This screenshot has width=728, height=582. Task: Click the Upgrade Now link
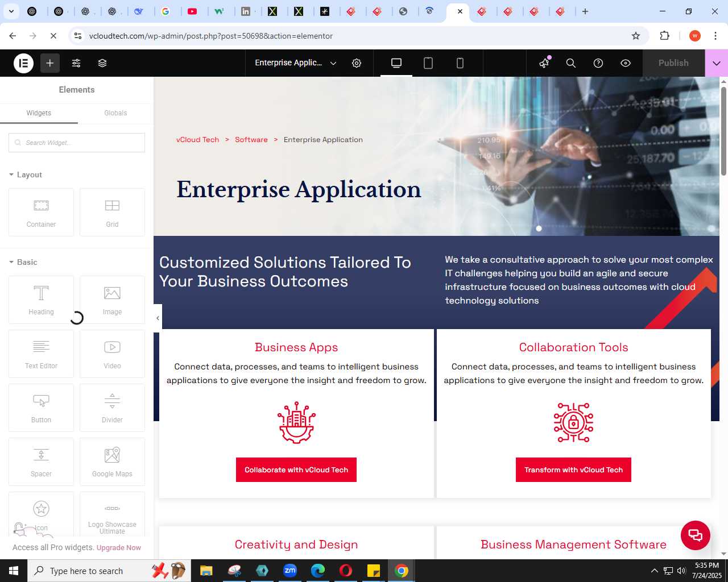point(119,548)
